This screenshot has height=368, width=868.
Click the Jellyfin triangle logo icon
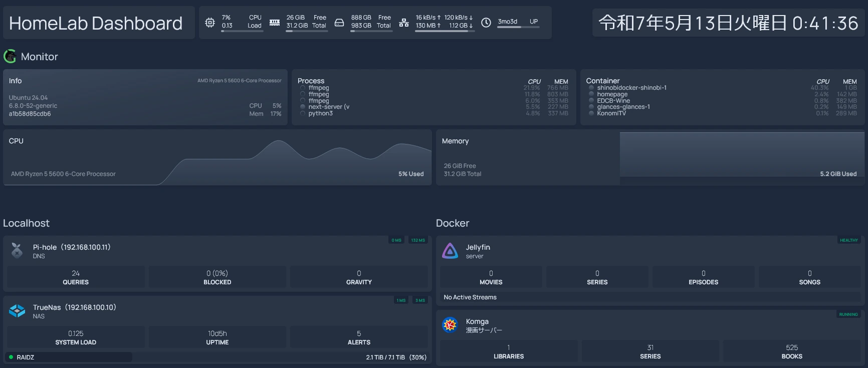pyautogui.click(x=450, y=251)
